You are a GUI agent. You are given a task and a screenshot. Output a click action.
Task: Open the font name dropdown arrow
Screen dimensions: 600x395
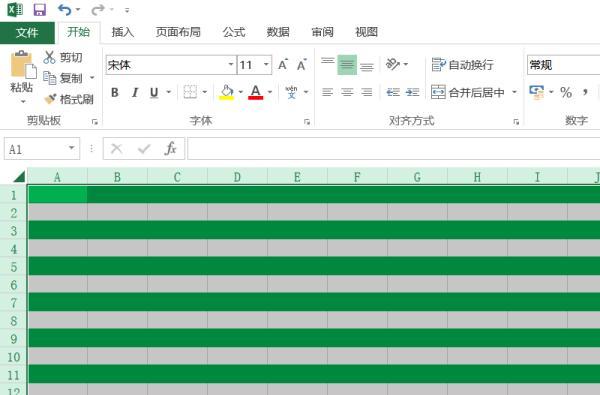coord(231,64)
